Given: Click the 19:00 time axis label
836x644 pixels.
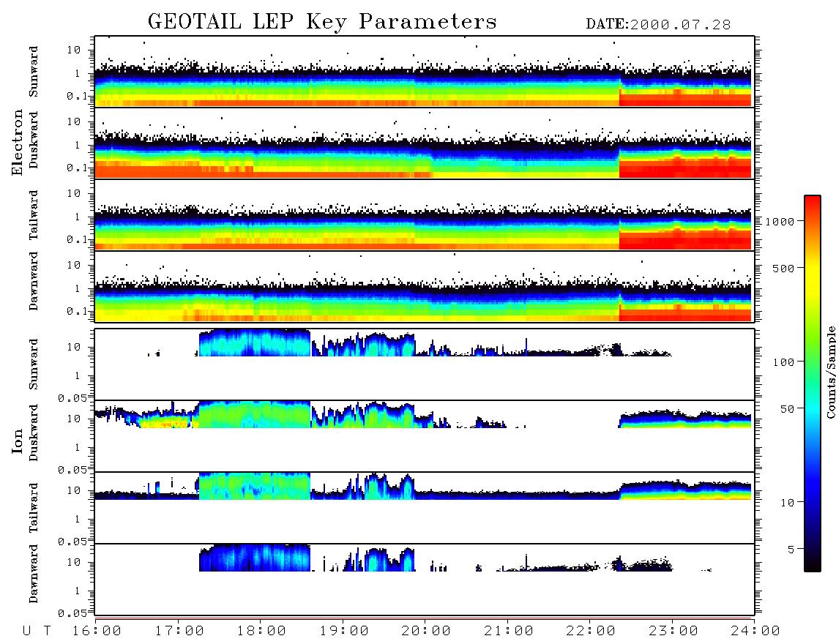Looking at the screenshot, I should [344, 632].
